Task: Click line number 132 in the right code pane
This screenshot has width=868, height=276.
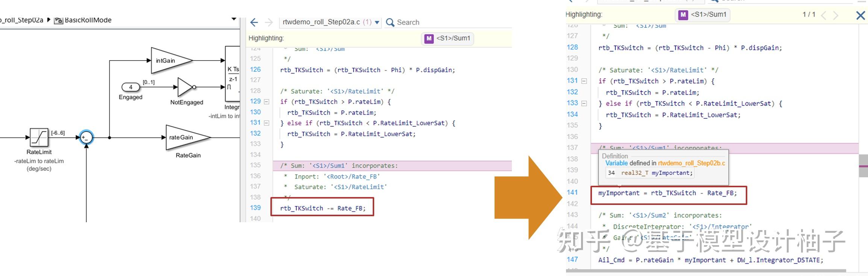Action: pos(572,92)
